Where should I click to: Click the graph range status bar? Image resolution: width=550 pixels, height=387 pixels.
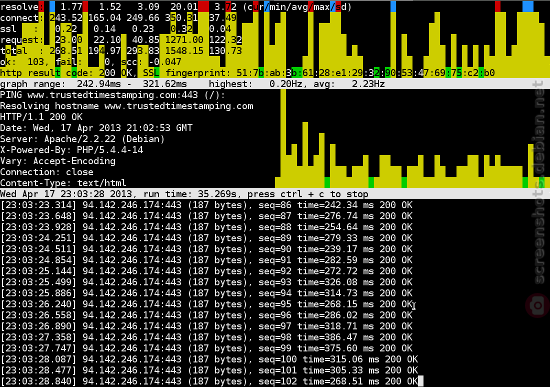point(275,84)
